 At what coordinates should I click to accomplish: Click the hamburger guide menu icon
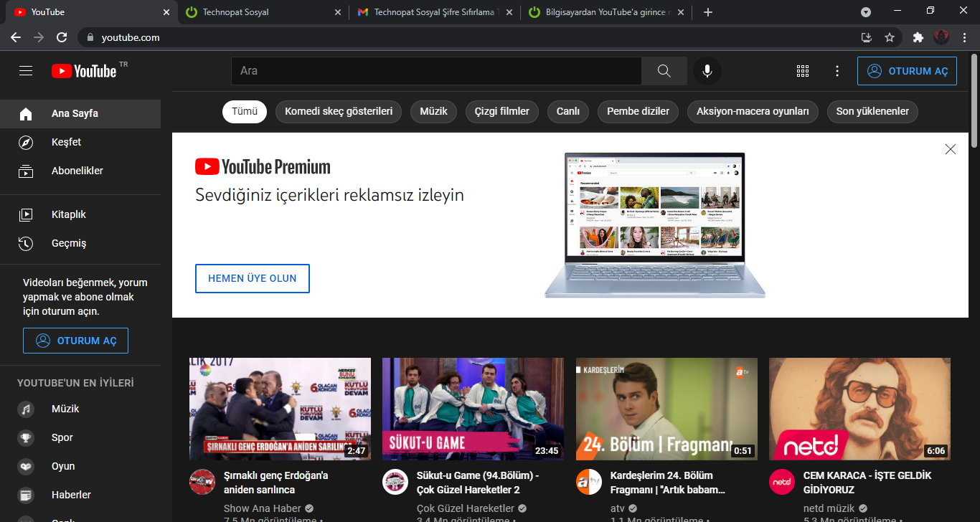(x=26, y=71)
